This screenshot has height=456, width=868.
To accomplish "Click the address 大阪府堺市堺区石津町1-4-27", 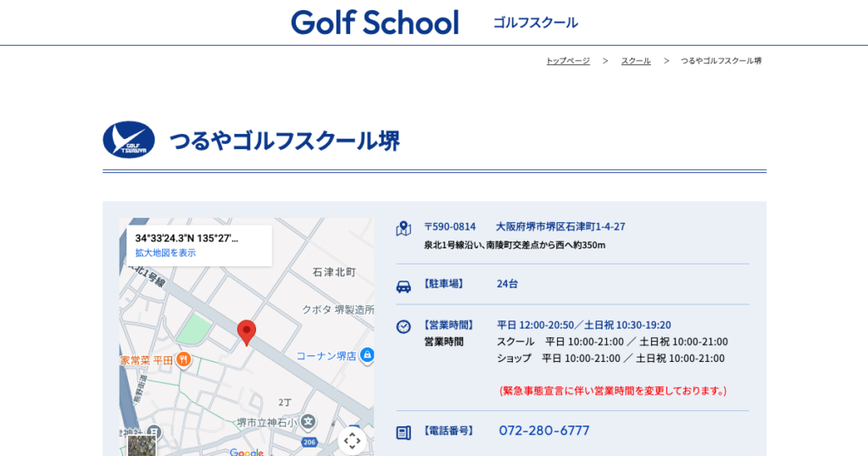I will (x=560, y=226).
